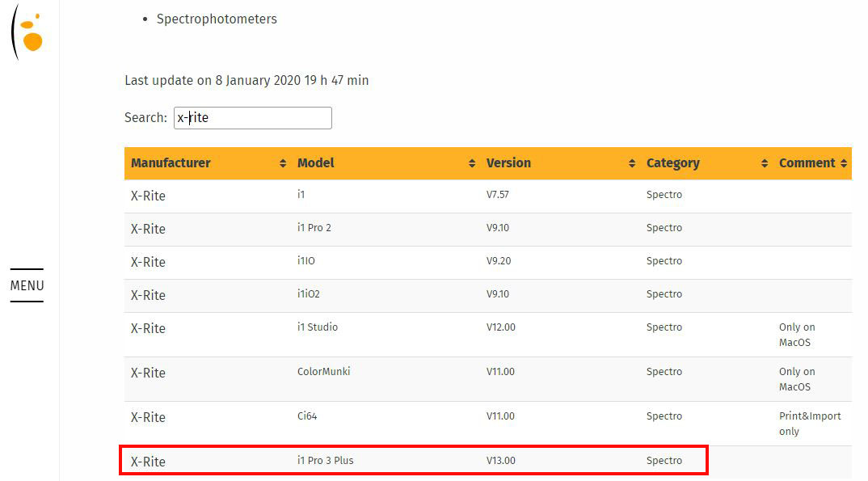Screen dimensions: 868x481
Task: Sort table by Version arrows icon
Action: point(632,163)
